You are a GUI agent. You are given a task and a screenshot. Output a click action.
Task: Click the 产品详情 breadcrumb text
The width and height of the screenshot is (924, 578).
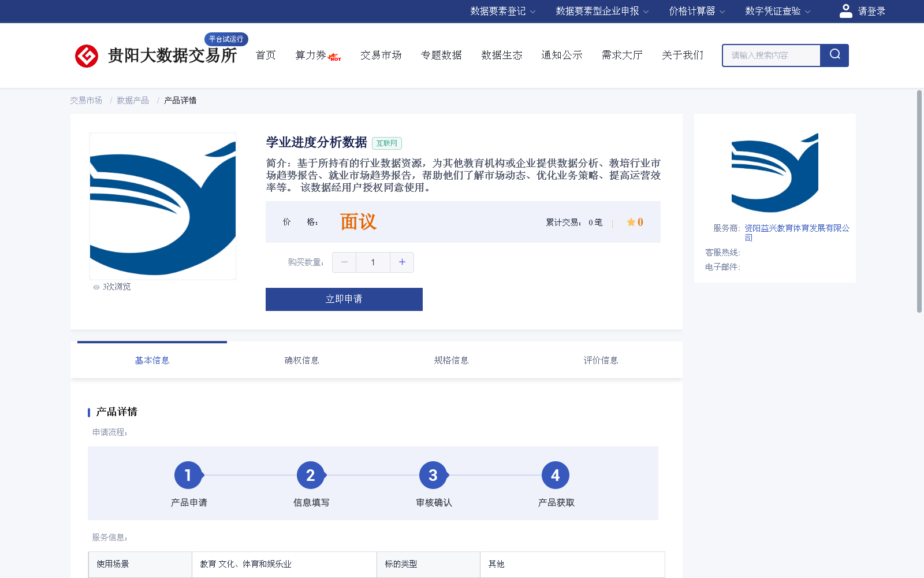(180, 101)
